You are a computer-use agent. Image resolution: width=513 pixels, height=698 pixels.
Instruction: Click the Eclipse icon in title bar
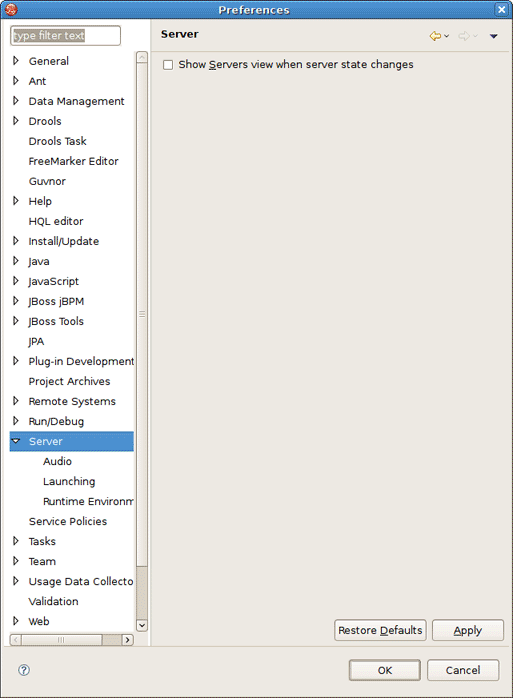[x=11, y=9]
